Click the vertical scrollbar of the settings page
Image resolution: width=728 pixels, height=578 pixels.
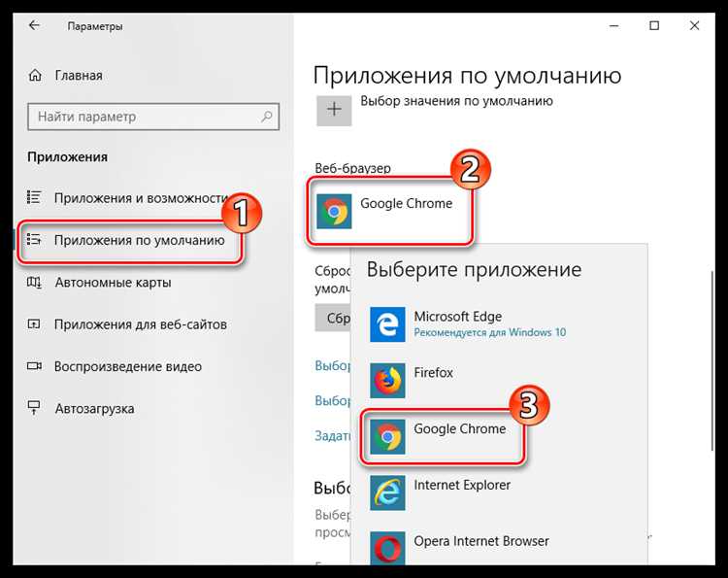711,360
